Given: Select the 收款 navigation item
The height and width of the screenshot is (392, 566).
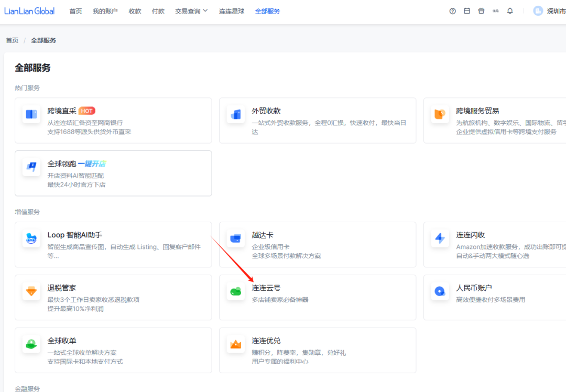Looking at the screenshot, I should (135, 11).
